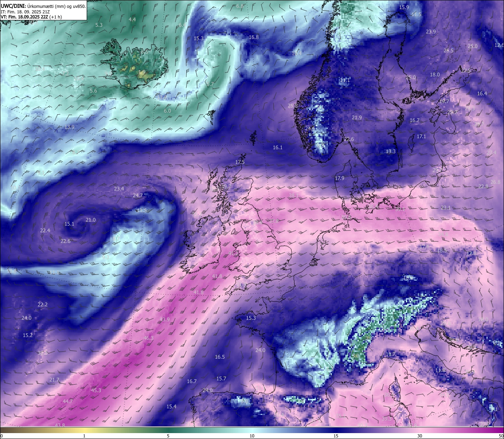Image resolution: width=504 pixels, height=439 pixels.
Task: Click legend tick label 5
Action: 168,436
